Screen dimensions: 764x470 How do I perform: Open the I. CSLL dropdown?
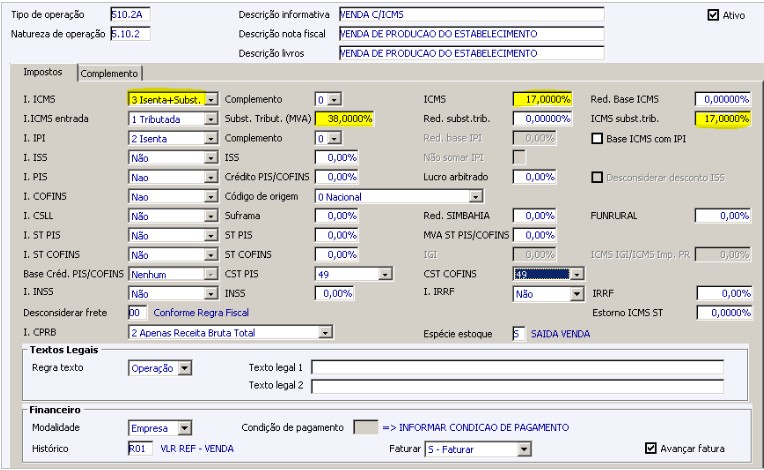pyautogui.click(x=211, y=216)
